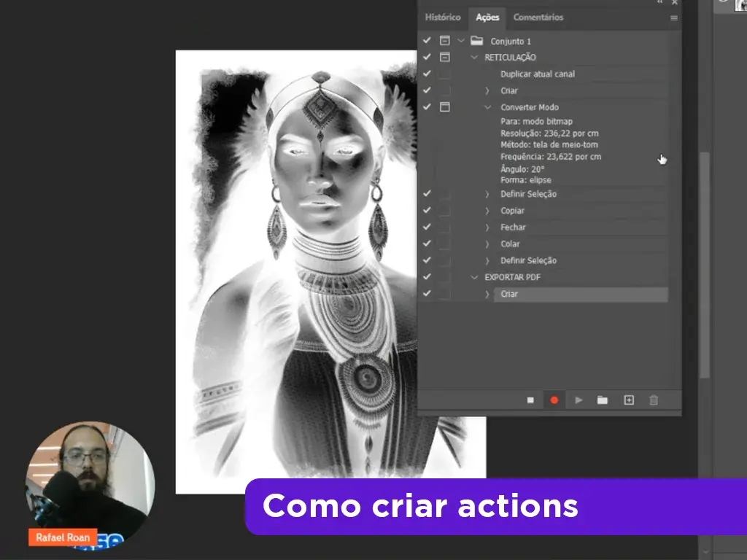
Task: Play the selected Criar action
Action: point(578,400)
